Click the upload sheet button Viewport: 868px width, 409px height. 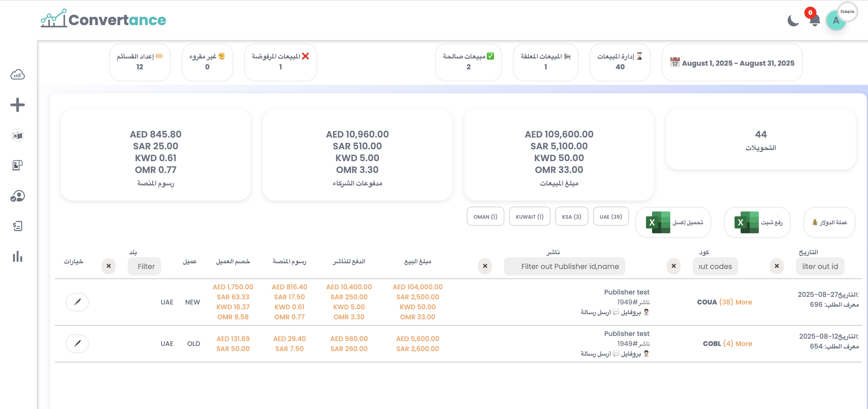(757, 222)
